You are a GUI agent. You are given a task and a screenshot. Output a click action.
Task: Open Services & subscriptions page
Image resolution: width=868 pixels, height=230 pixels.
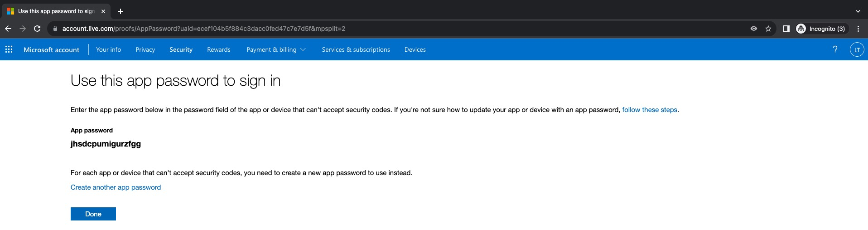356,49
